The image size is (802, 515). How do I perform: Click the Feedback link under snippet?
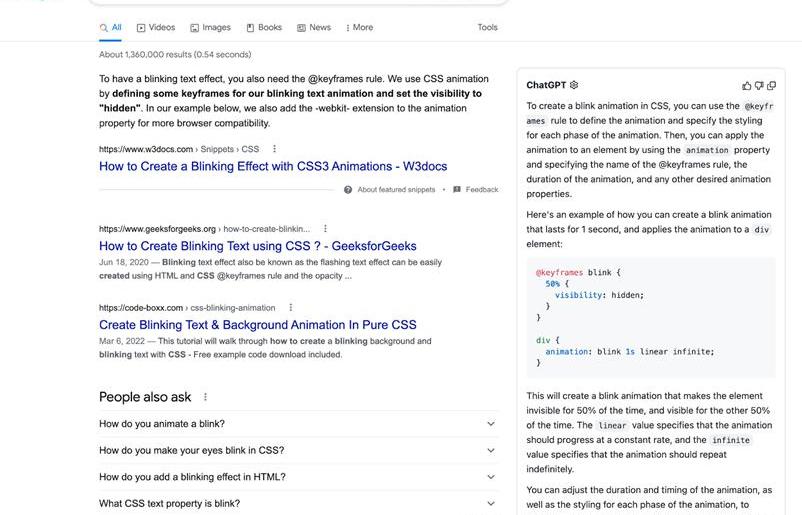pyautogui.click(x=482, y=190)
